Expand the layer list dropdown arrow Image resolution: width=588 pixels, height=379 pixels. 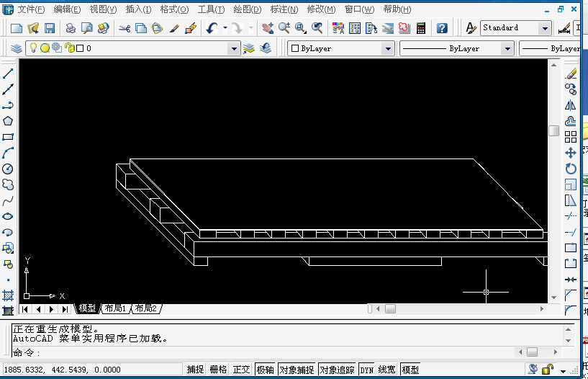click(x=234, y=48)
